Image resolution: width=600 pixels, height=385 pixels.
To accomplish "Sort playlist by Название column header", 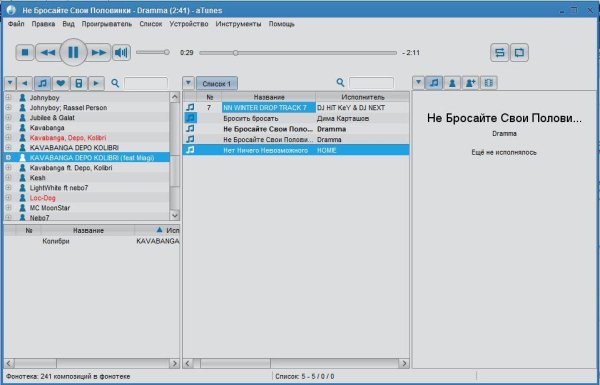I will coord(269,97).
